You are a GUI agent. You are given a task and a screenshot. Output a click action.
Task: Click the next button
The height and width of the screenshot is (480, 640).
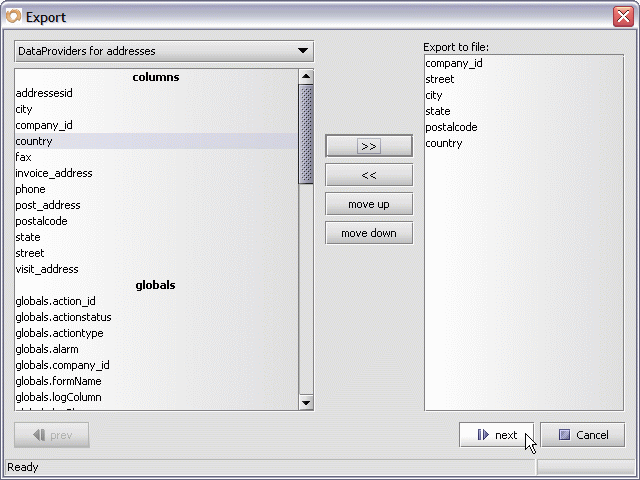[x=496, y=435]
